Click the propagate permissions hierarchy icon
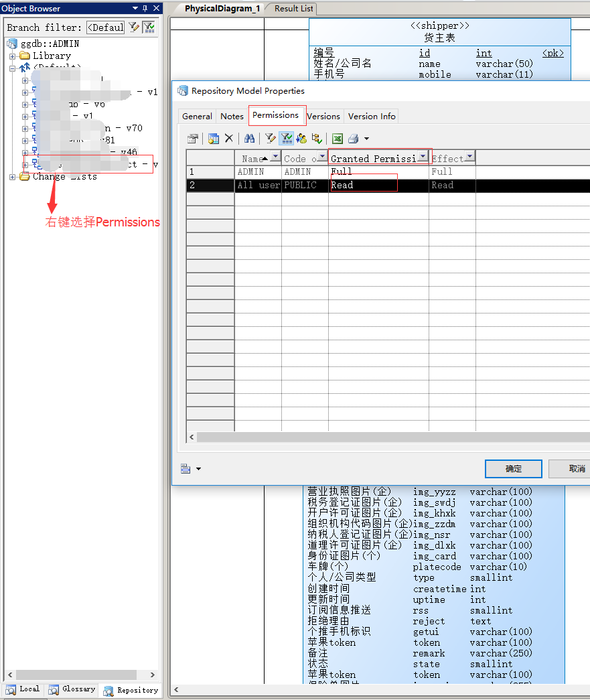The width and height of the screenshot is (590, 700). (x=316, y=139)
